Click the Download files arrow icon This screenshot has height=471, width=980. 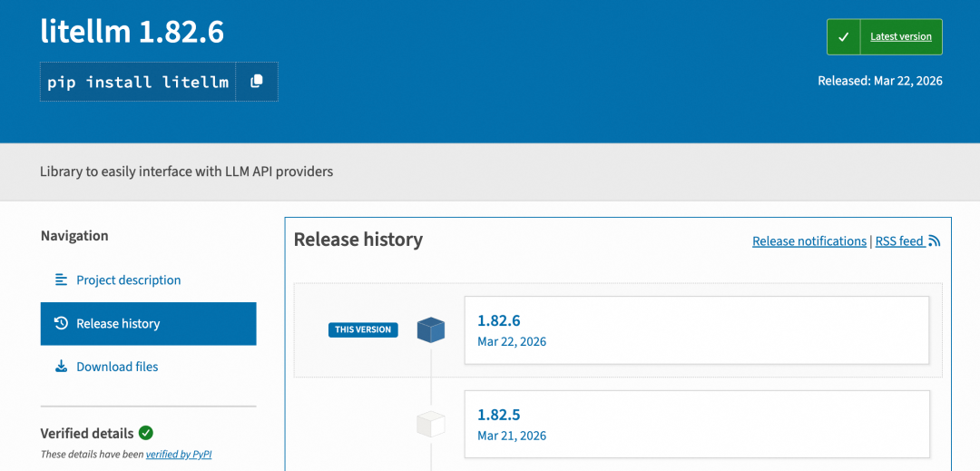(61, 367)
